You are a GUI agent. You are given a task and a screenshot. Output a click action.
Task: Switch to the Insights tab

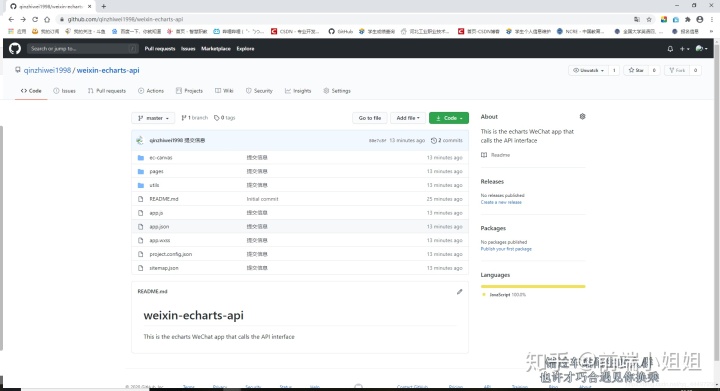coord(298,91)
